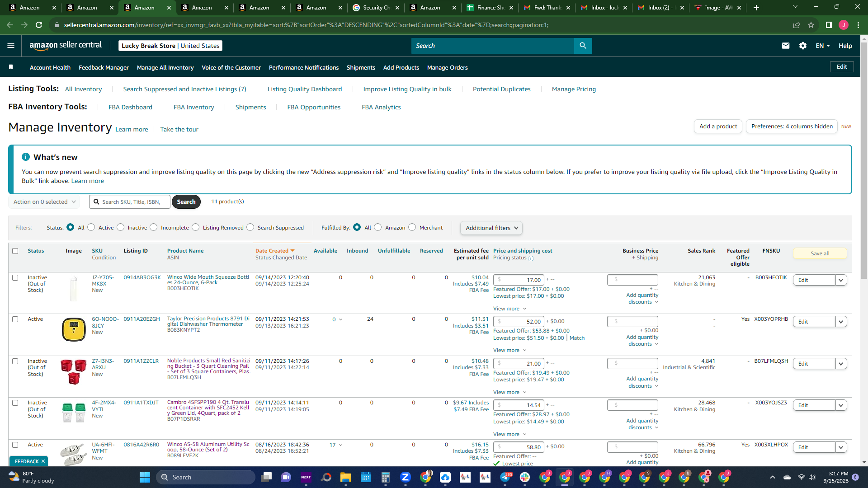Open Calculator from the taskbar

[386, 477]
